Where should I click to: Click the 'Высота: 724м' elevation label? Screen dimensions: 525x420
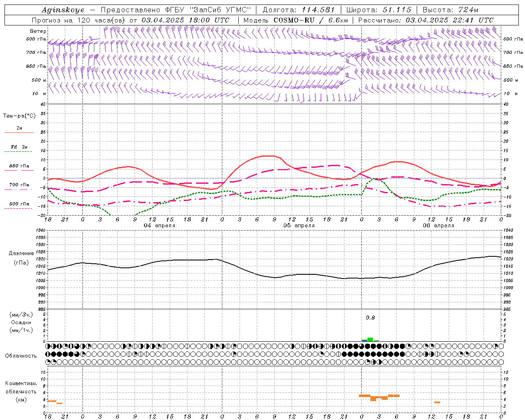tap(450, 10)
